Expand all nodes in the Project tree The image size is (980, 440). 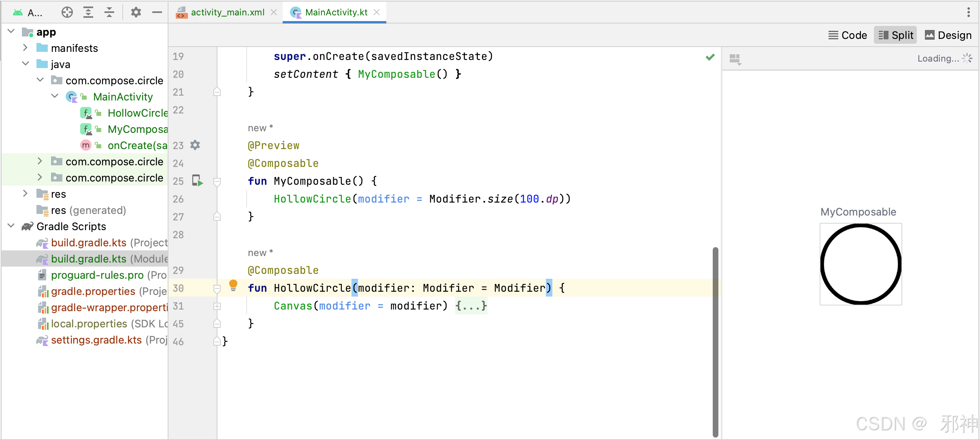88,12
